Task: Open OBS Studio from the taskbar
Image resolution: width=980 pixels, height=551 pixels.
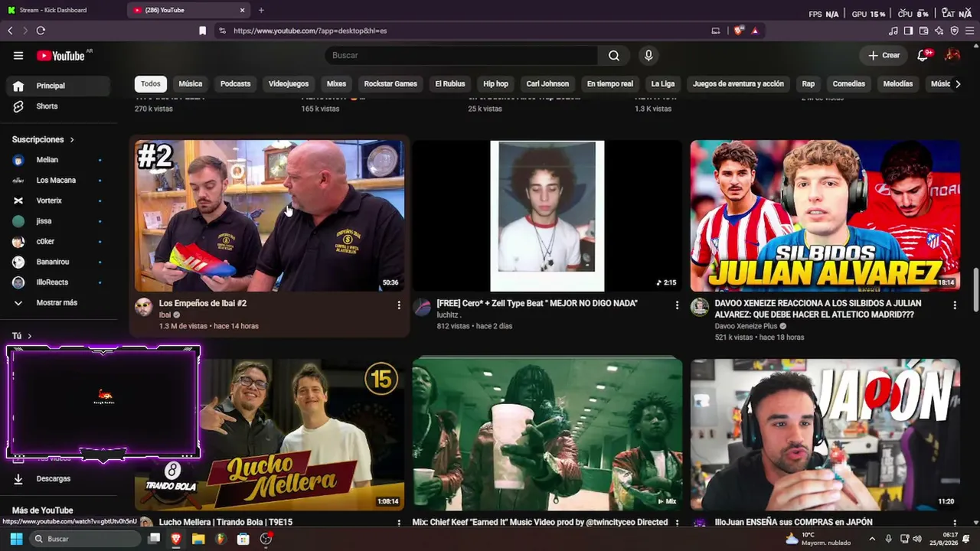Action: pos(266,539)
